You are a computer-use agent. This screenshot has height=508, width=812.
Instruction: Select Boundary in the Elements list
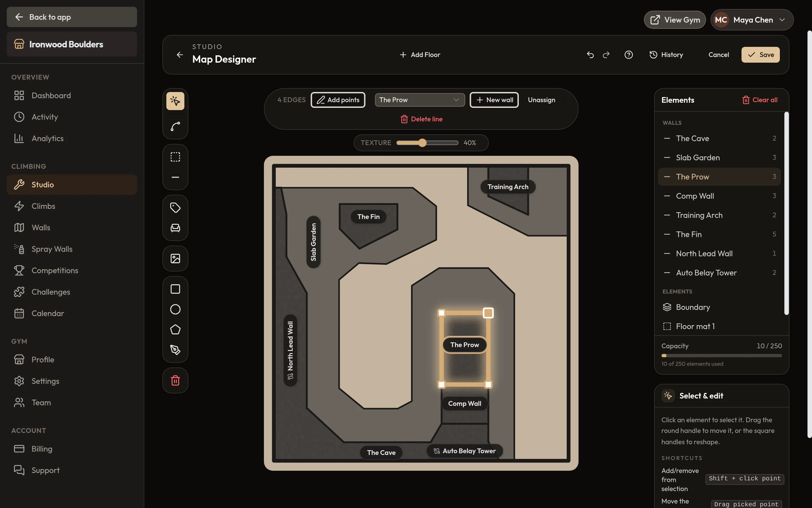(x=719, y=307)
